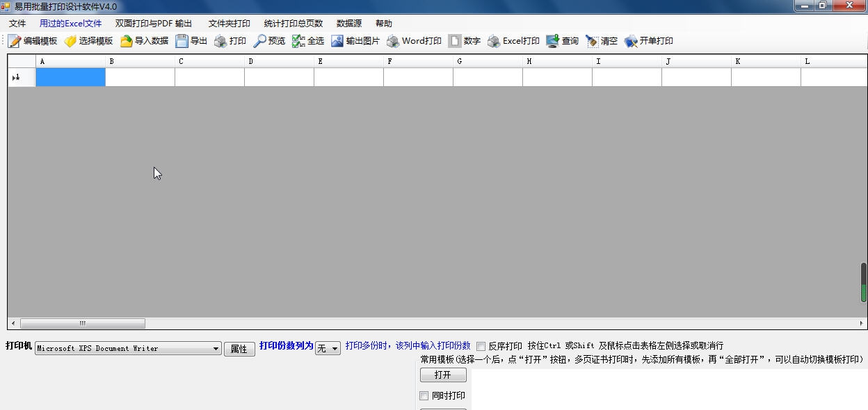Start Excel打印 from the toolbar

point(513,40)
